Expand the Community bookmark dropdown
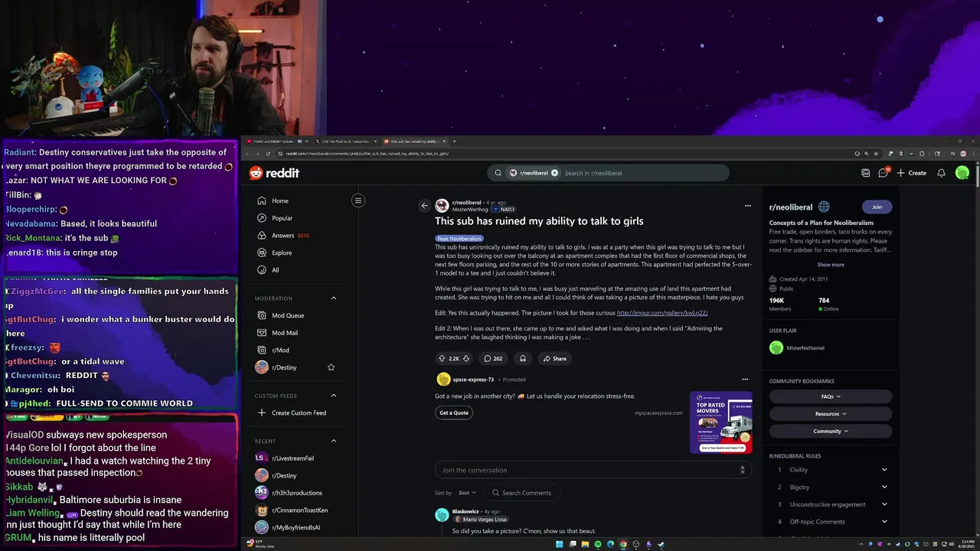Image resolution: width=980 pixels, height=551 pixels. 831,431
